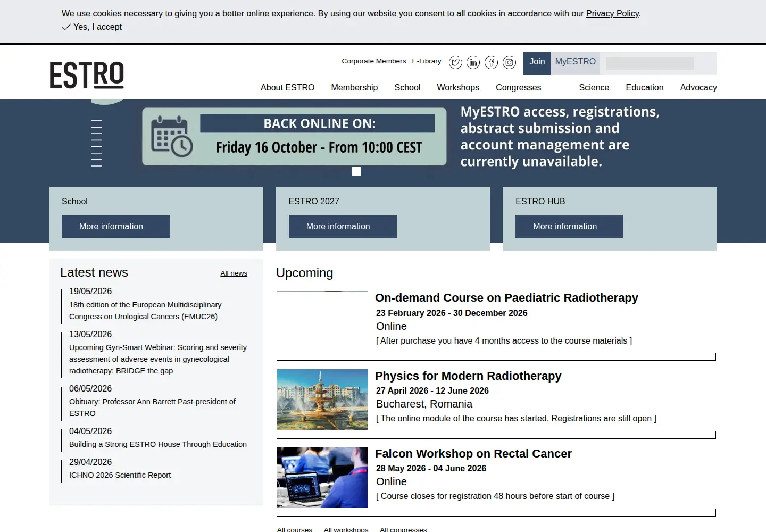Open All courses link
The width and height of the screenshot is (766, 532).
coord(295,529)
